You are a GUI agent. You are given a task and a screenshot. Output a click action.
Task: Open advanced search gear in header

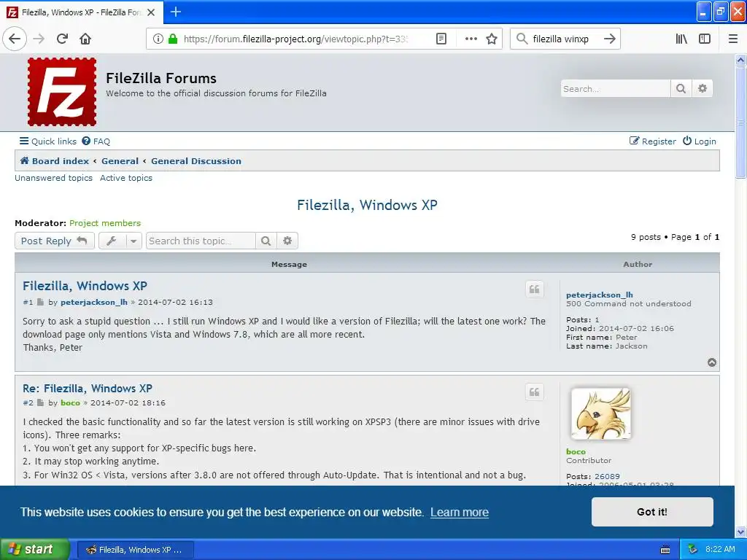click(703, 88)
